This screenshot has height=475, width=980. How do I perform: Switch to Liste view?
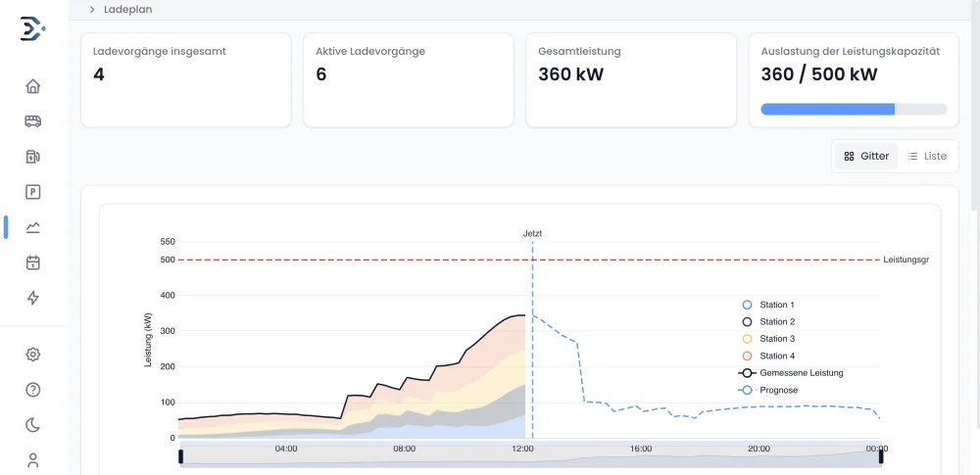pyautogui.click(x=927, y=157)
